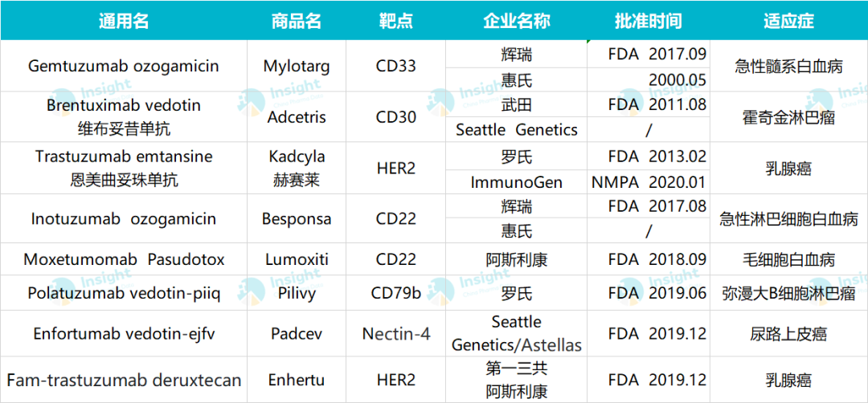The image size is (868, 403).
Task: Select the 适应症 column header
Action: click(x=789, y=20)
